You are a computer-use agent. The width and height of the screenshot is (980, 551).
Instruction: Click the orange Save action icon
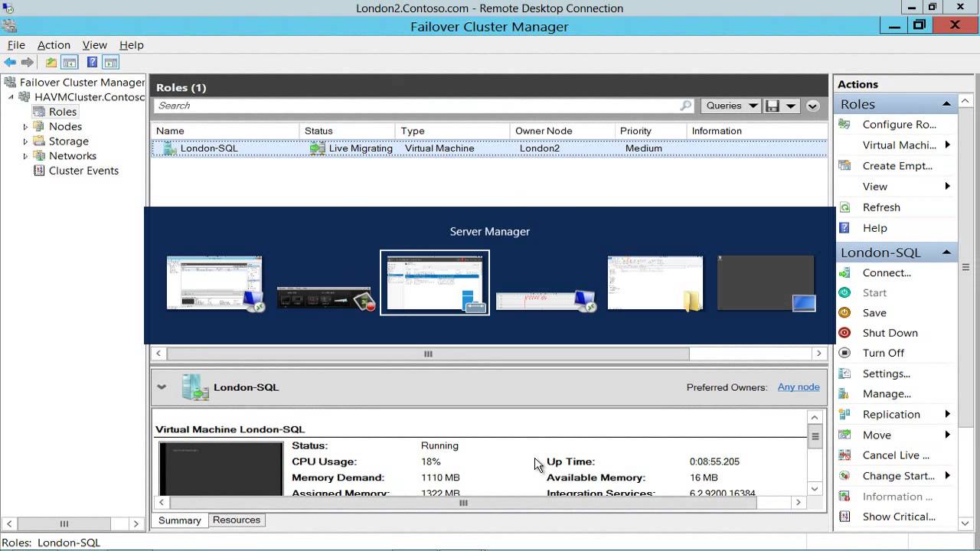click(x=844, y=312)
